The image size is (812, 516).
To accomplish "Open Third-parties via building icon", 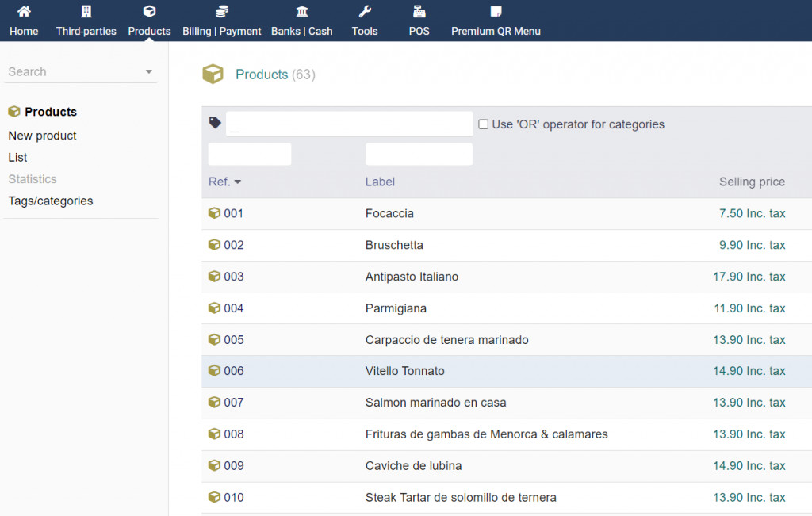I will coord(86,12).
